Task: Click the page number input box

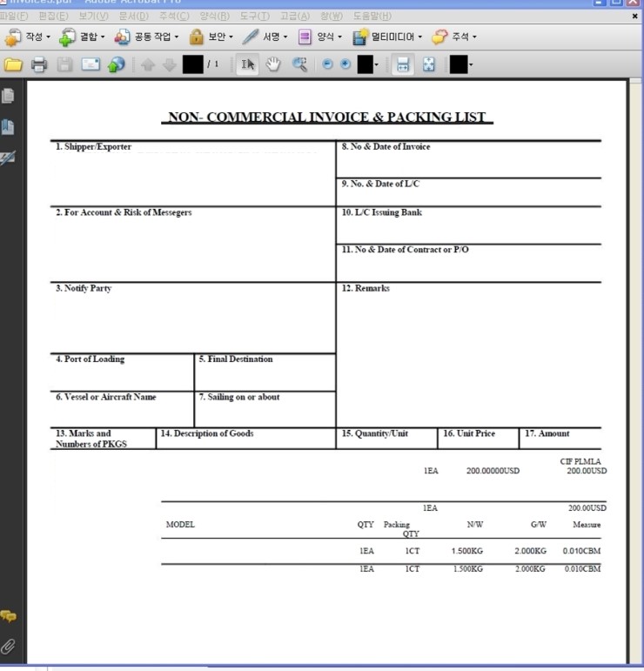Action: tap(193, 64)
